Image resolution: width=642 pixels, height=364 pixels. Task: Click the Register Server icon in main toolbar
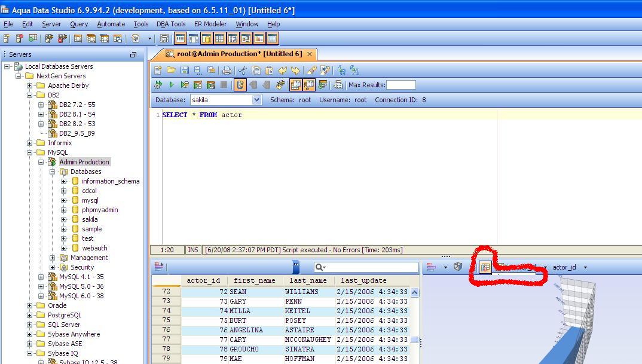point(7,38)
